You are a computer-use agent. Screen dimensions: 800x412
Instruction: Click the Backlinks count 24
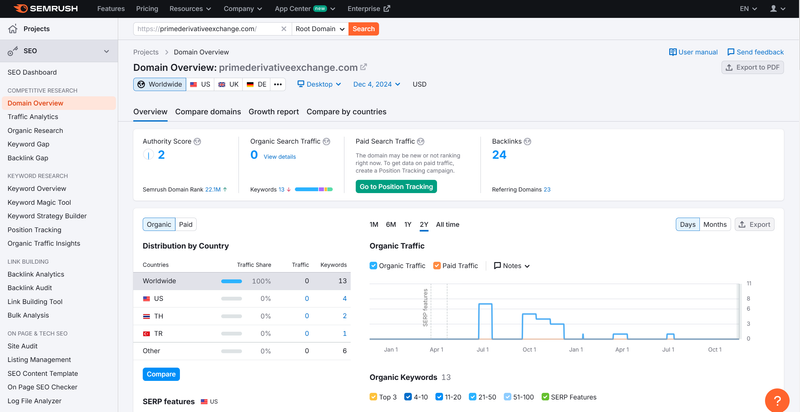(499, 155)
